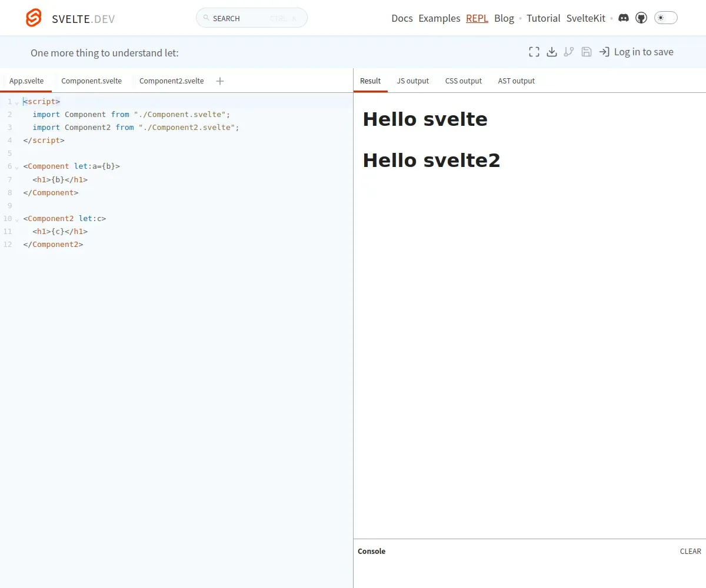Switch to the App.svelte file tab

(x=26, y=81)
